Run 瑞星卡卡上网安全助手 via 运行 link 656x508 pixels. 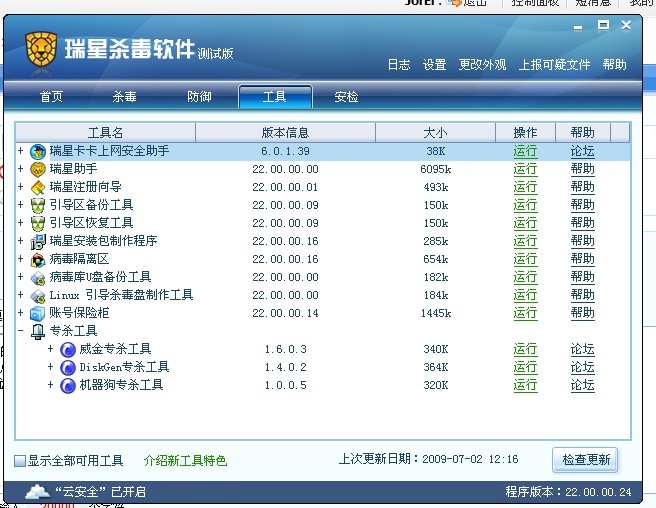[x=525, y=151]
